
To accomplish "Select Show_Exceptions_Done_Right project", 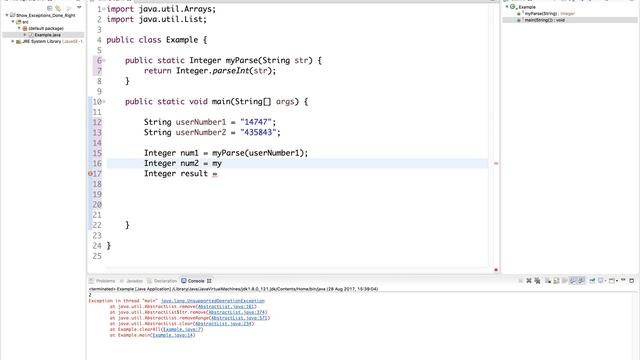I will click(x=45, y=15).
